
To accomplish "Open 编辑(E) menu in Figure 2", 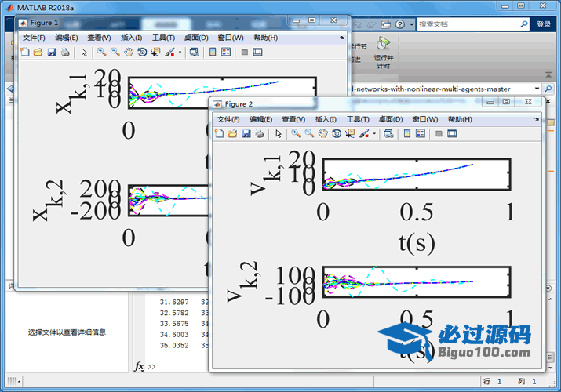I will pyautogui.click(x=260, y=119).
